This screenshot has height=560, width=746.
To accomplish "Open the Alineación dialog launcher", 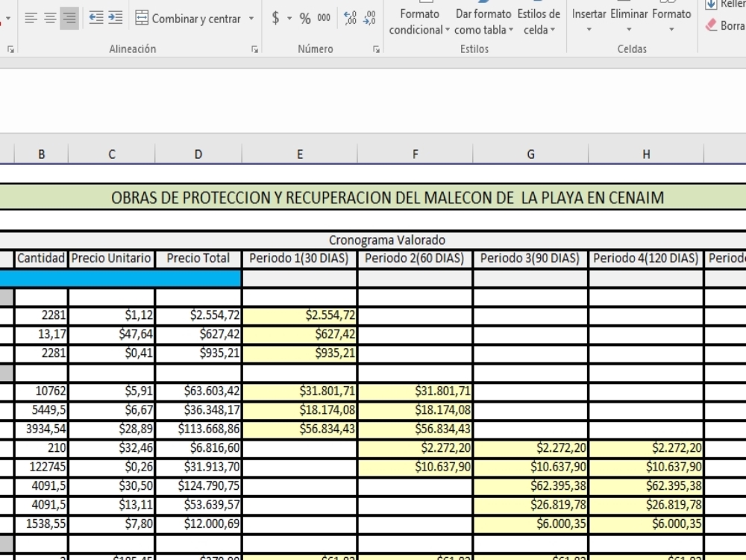I will point(255,49).
